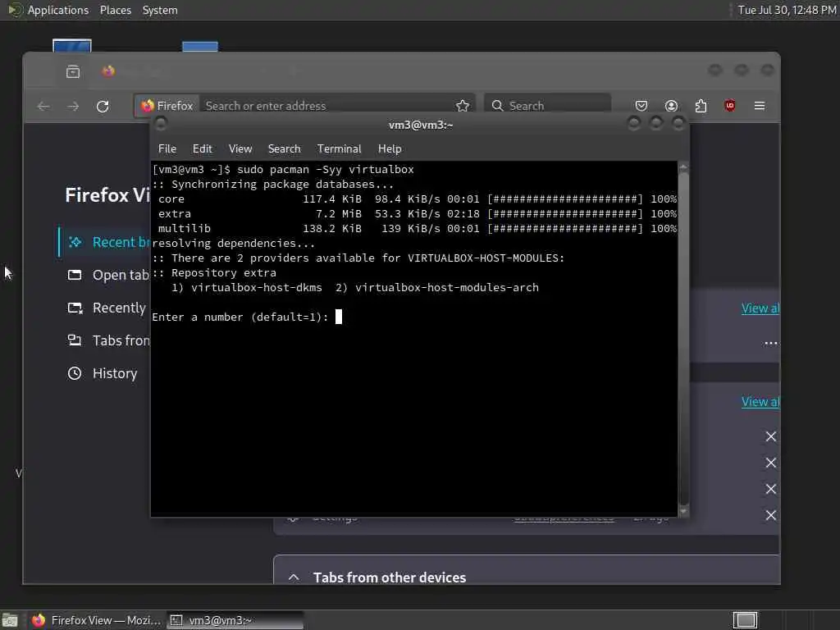The image size is (840, 630).
Task: Select Tabs from other devices sidebar item
Action: tap(105, 340)
